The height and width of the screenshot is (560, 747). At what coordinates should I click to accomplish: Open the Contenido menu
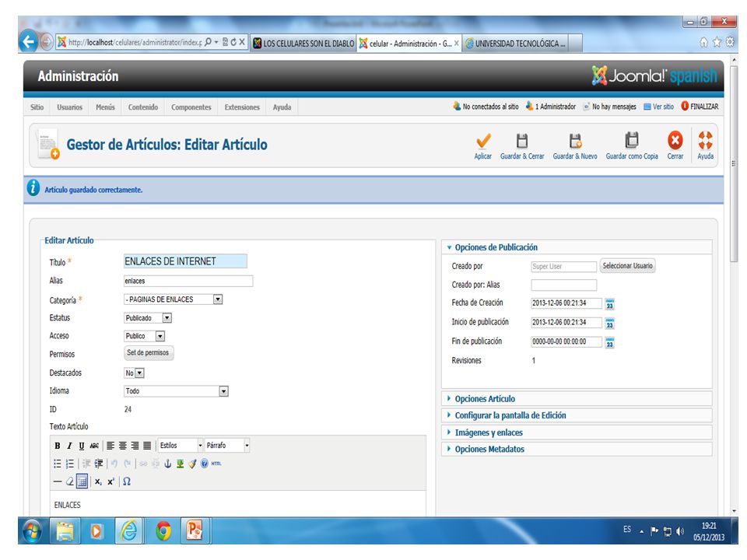[143, 107]
